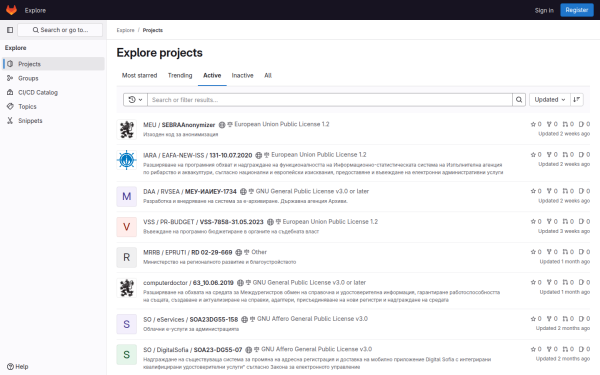Click issues icon for МЕУ-ИАИЕУ-1734
600x375 pixels.
[x=581, y=191]
